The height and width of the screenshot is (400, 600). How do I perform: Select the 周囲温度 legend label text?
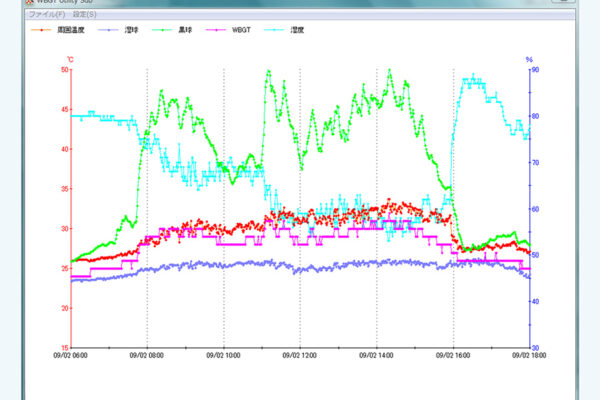coord(69,29)
